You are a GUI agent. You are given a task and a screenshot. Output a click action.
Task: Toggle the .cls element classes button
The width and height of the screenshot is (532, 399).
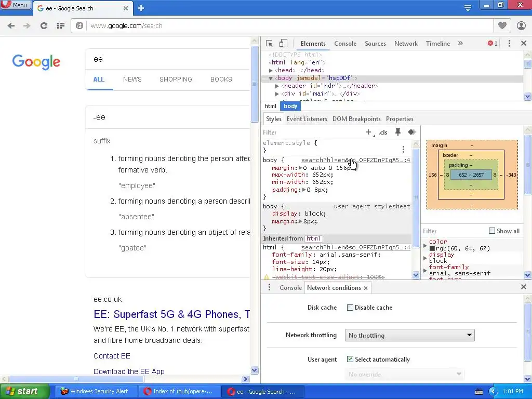click(x=383, y=132)
